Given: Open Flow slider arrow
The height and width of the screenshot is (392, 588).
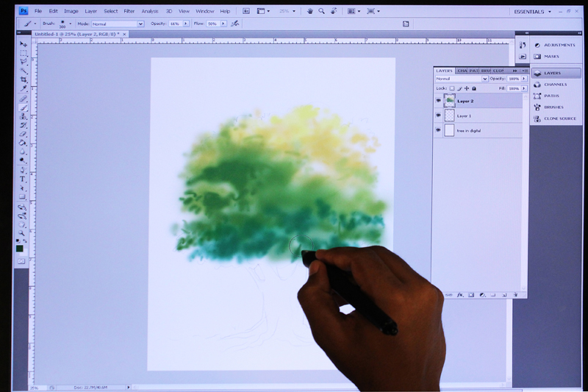Looking at the screenshot, I should coord(223,24).
